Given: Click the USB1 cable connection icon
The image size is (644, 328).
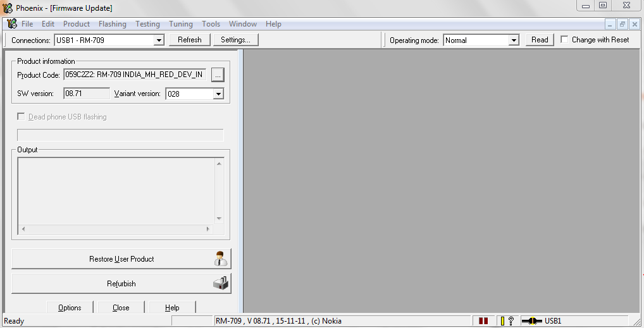Looking at the screenshot, I should (x=532, y=320).
